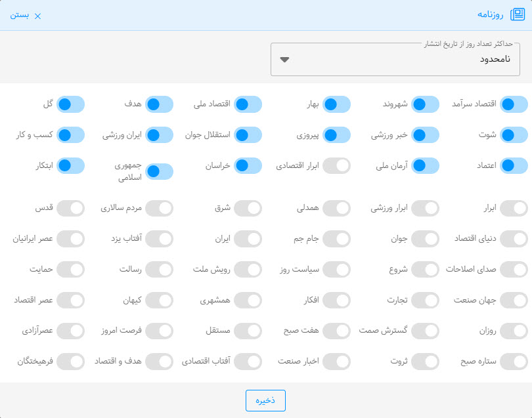Enable the کیهان newspaper switch
Image resolution: width=532 pixels, height=418 pixels.
[x=160, y=300]
